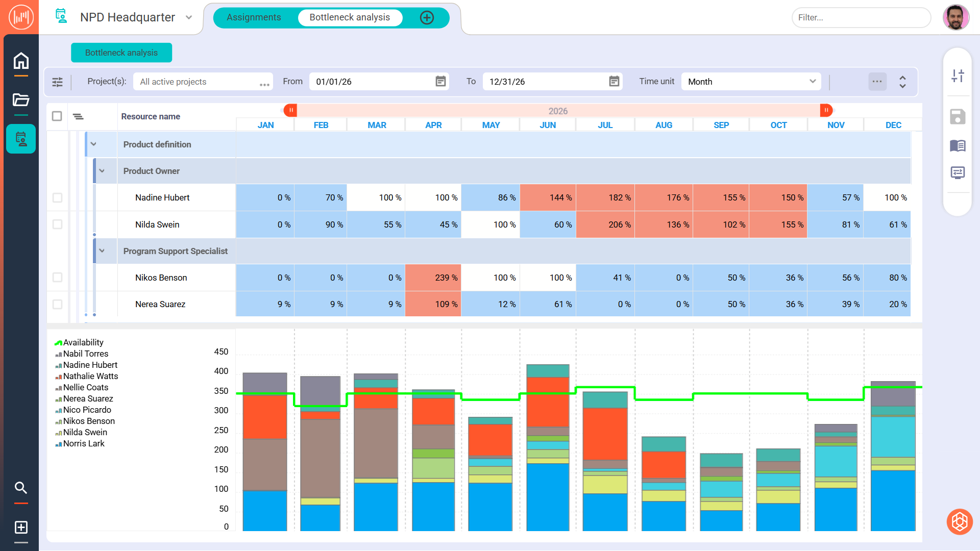Open the app logo home
This screenshot has height=551, width=980.
pyautogui.click(x=20, y=17)
